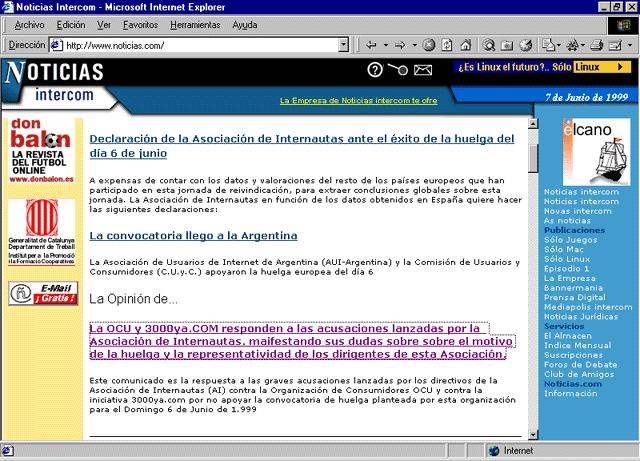This screenshot has height=461, width=640.
Task: Click the E-Mail Gratis banner
Action: tap(43, 293)
